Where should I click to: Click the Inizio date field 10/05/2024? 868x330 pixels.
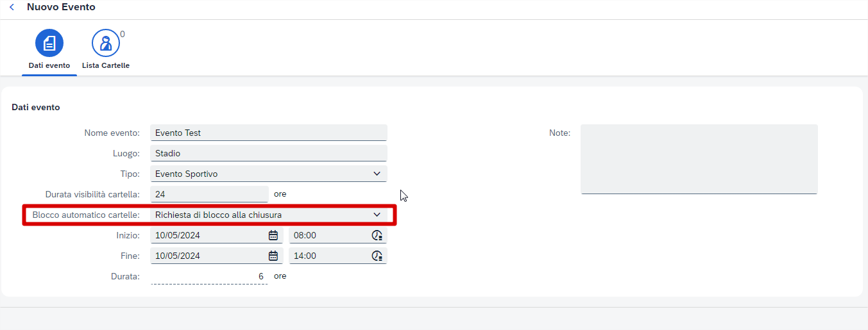click(x=217, y=235)
